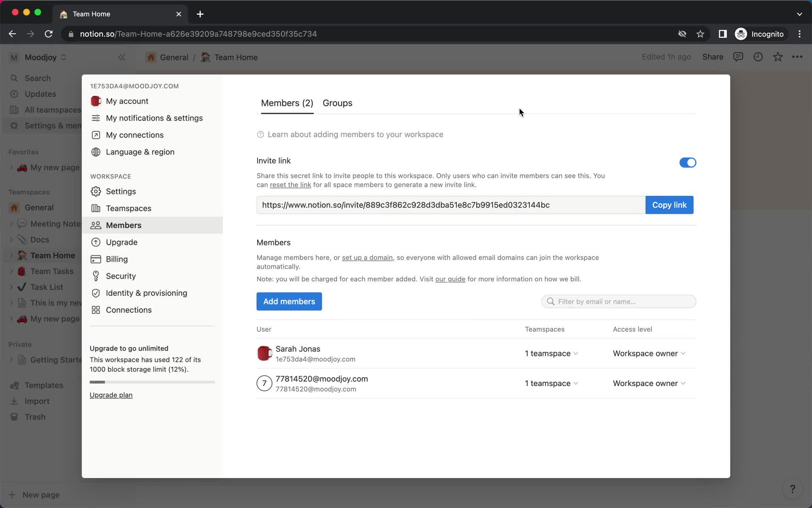Switch to the Groups tab
The width and height of the screenshot is (812, 508).
(x=337, y=103)
